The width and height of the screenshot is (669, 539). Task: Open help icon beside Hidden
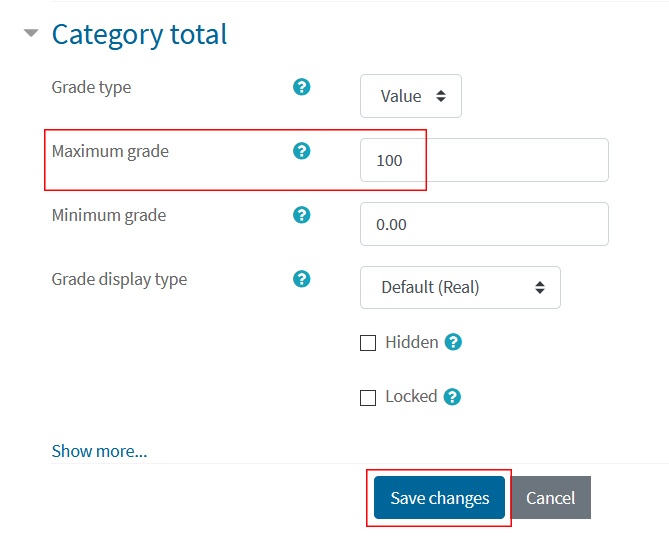tap(453, 342)
